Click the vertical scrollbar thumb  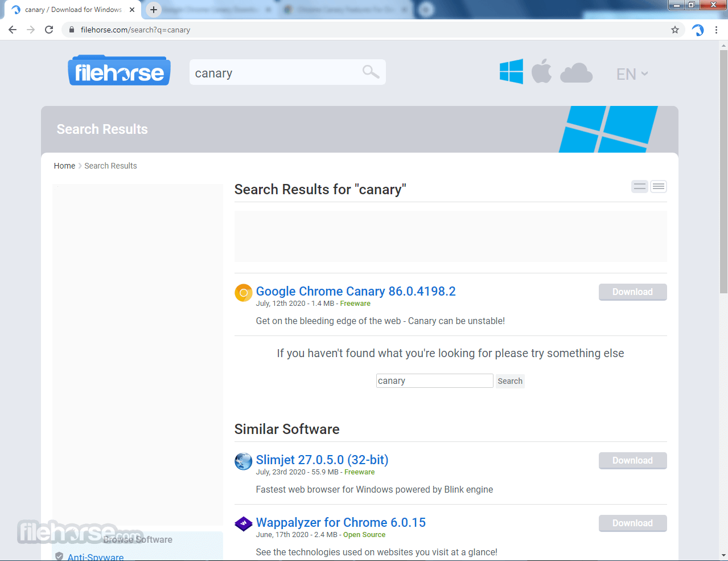coord(723,172)
